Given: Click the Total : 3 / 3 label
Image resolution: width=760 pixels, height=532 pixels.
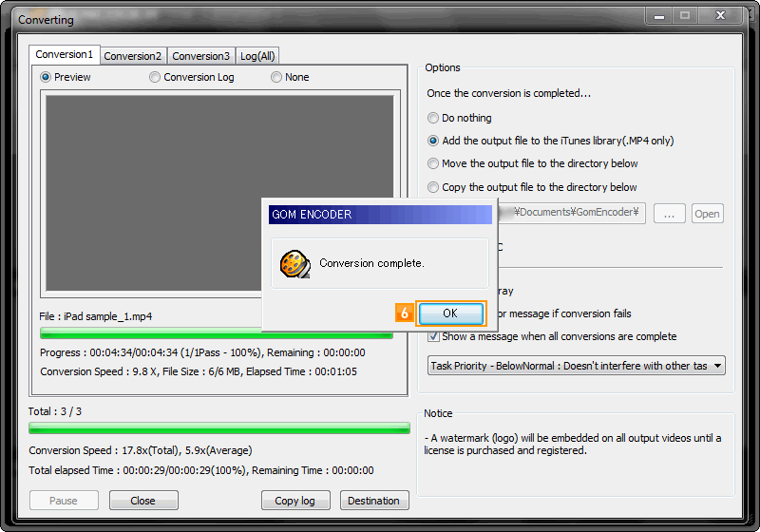Looking at the screenshot, I should 55,411.
